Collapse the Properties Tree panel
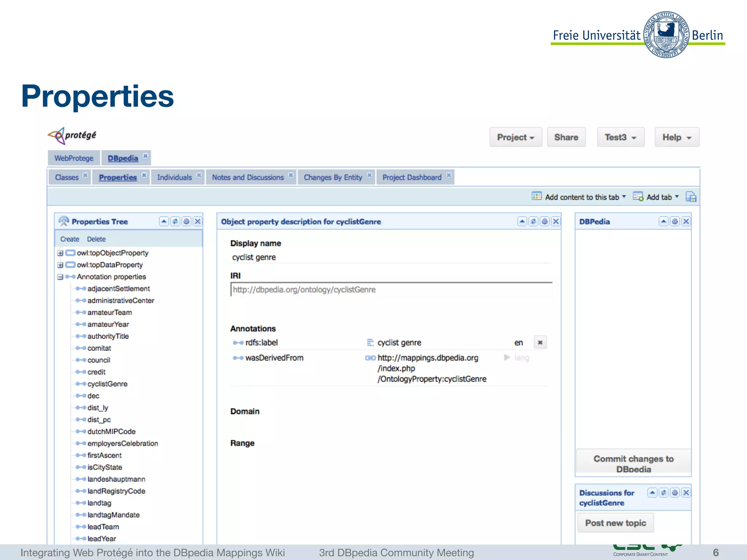This screenshot has width=747, height=560. coord(164,222)
